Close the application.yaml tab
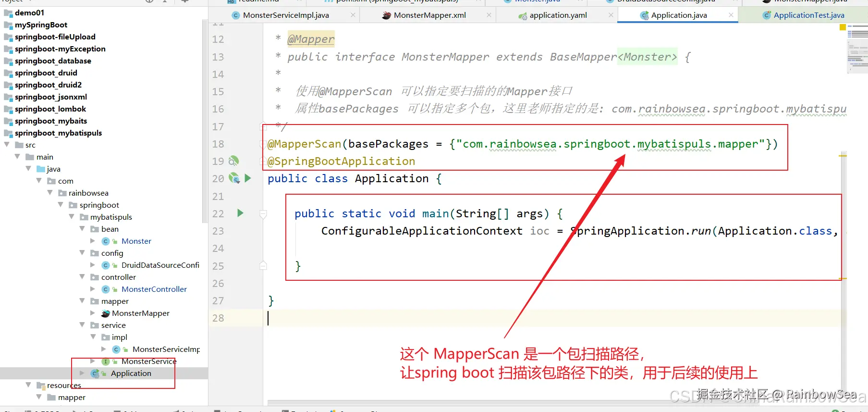 click(x=611, y=15)
